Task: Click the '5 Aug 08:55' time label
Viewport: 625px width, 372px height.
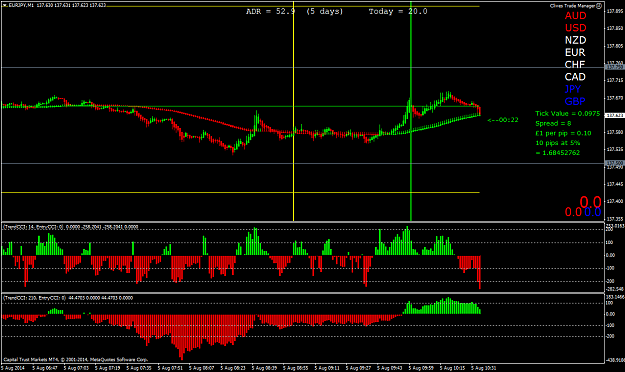Action: (x=295, y=368)
